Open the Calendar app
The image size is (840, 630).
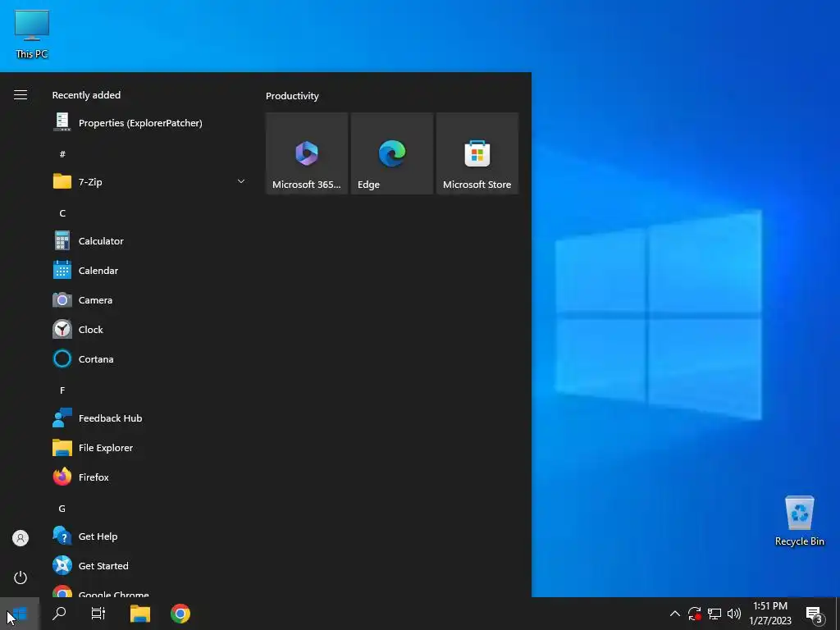coord(149,271)
